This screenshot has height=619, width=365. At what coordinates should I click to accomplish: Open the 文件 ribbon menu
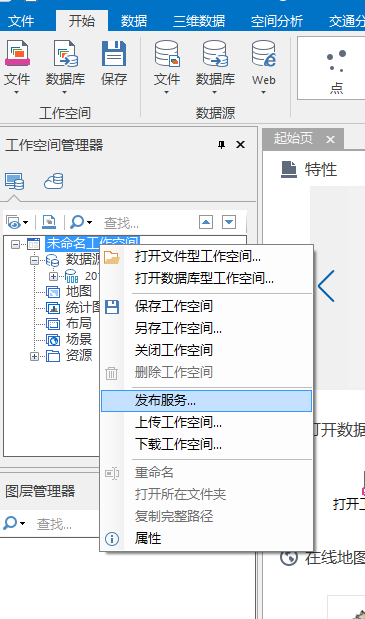(x=21, y=21)
